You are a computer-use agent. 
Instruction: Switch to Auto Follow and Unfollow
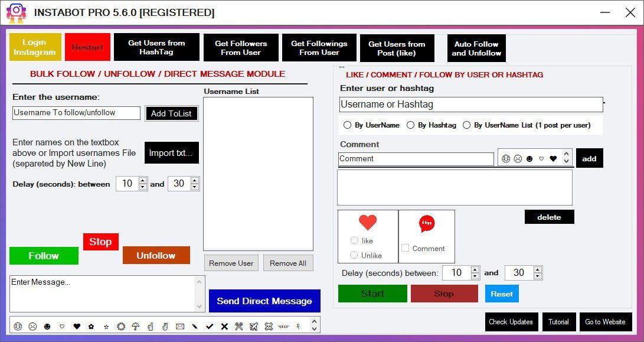coord(476,47)
